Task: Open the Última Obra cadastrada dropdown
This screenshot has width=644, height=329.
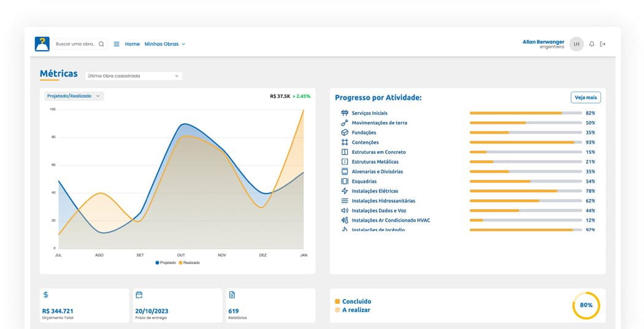Action: pos(134,76)
